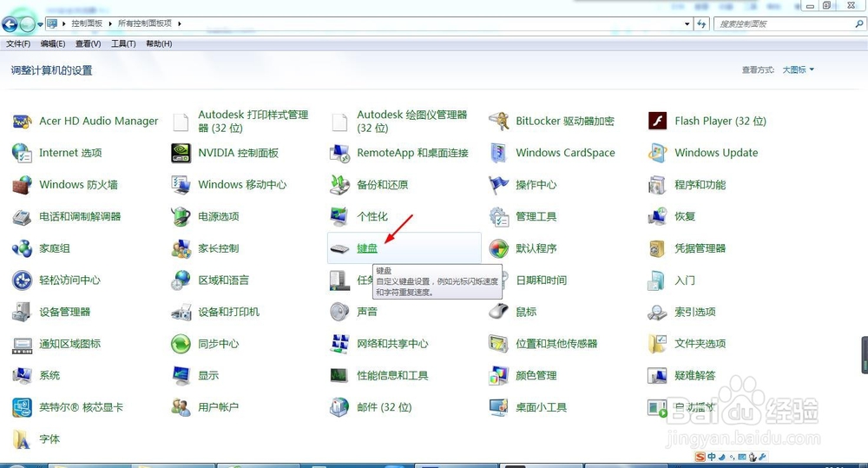Open Windows 移动中心 icon
Screen dimensions: 868x468
(x=181, y=184)
